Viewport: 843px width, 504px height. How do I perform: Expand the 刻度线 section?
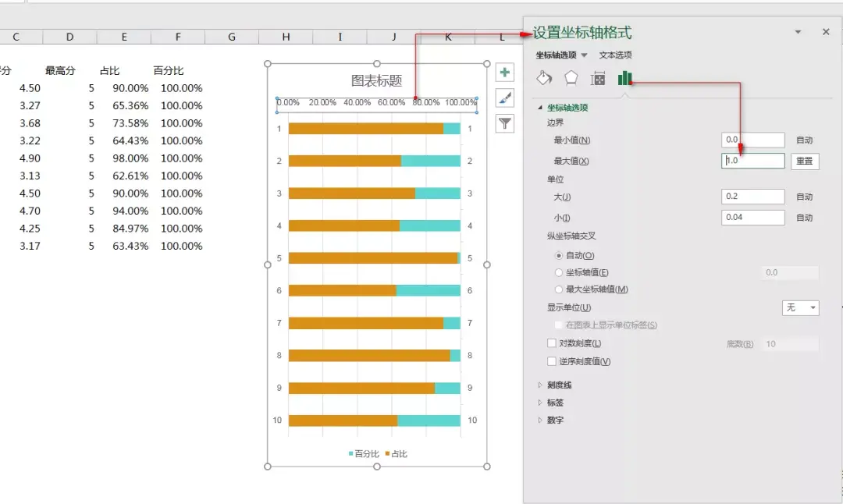pyautogui.click(x=560, y=385)
